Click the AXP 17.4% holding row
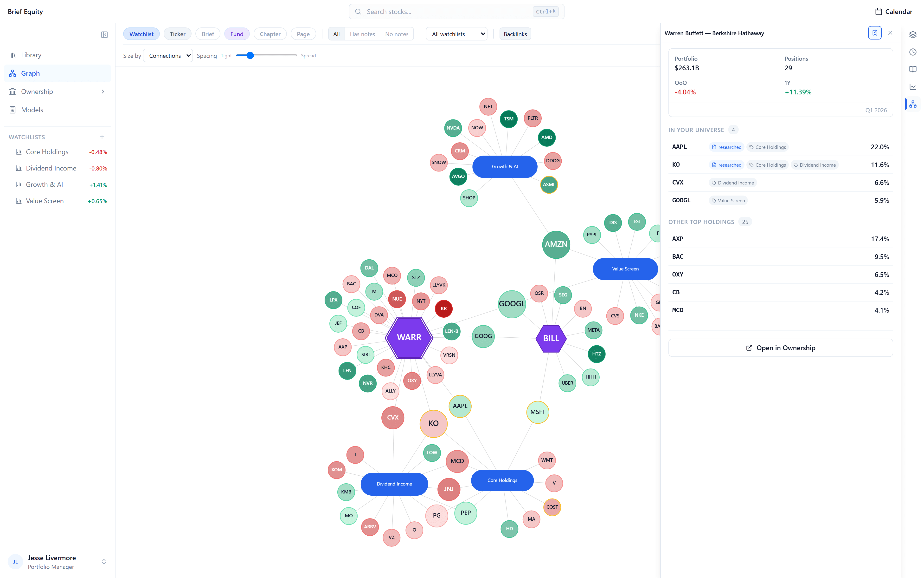 780,239
